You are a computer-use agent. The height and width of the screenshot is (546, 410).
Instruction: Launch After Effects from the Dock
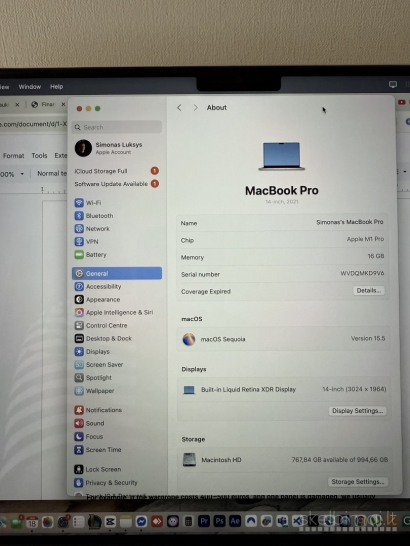click(x=235, y=521)
